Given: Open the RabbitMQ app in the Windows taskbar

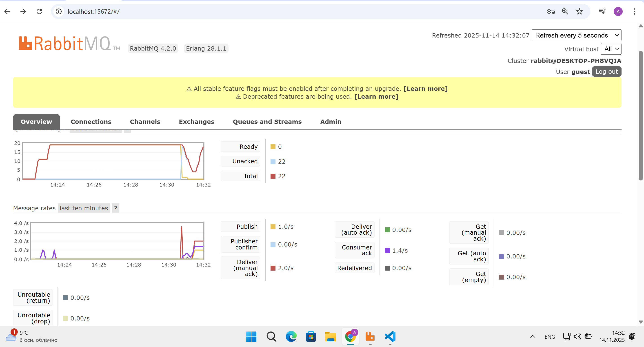Looking at the screenshot, I should (x=370, y=336).
